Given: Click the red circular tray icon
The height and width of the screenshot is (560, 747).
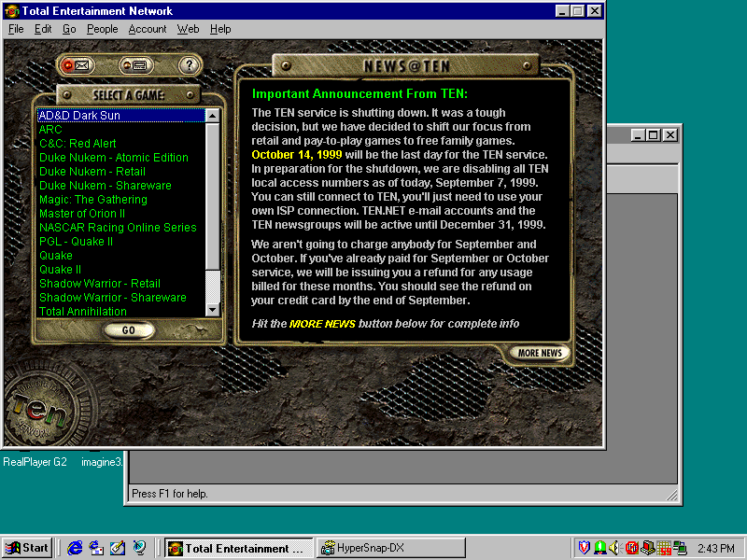Looking at the screenshot, I should (x=631, y=548).
